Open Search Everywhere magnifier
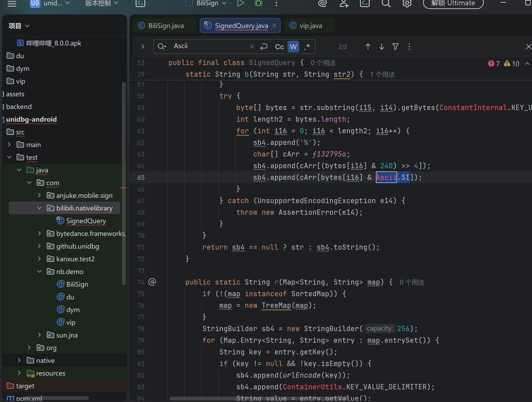532x402 pixels. point(386,3)
